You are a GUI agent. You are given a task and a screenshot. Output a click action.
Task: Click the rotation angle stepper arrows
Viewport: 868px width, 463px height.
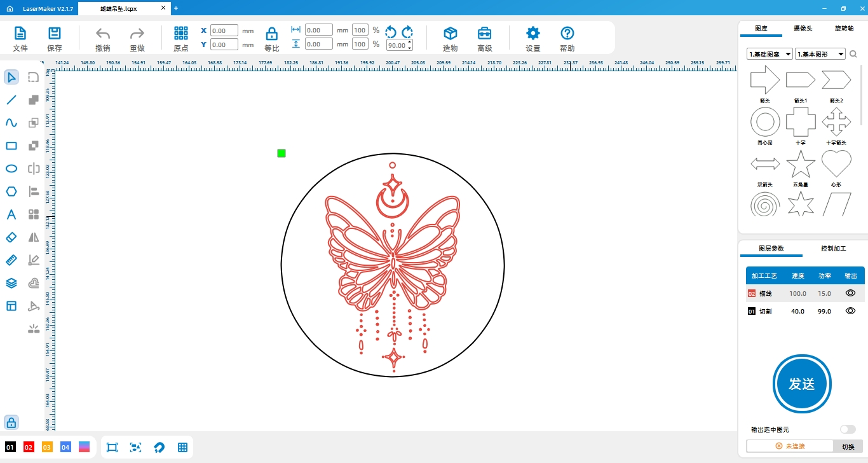409,45
